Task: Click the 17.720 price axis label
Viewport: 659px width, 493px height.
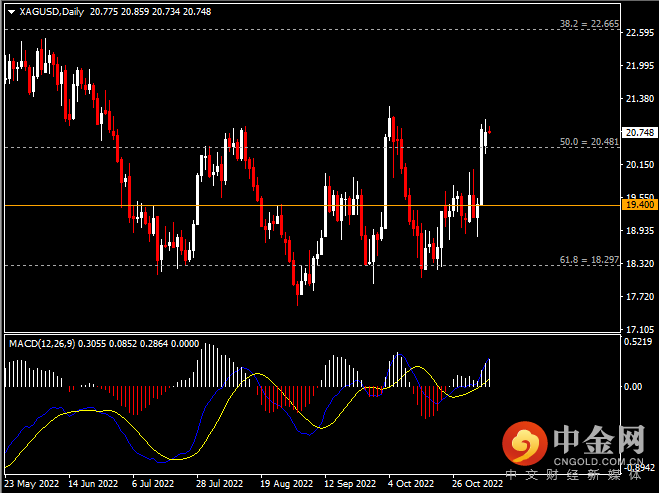Action: point(640,297)
